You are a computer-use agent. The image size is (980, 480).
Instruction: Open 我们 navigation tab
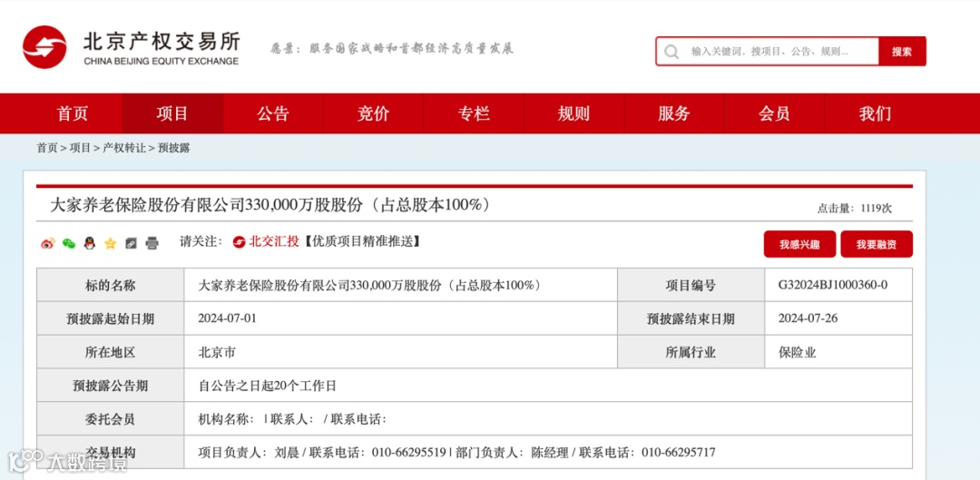tap(875, 113)
